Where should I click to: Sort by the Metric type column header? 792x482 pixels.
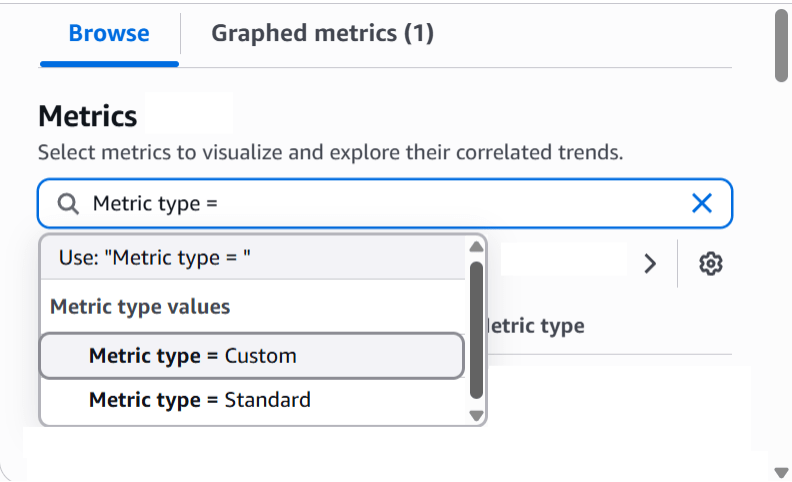pyautogui.click(x=536, y=326)
